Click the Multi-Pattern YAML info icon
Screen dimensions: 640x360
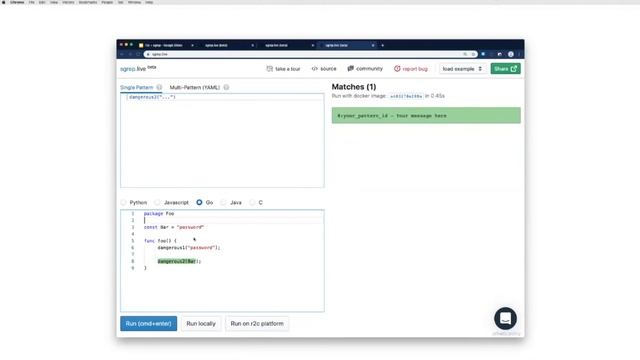coord(226,87)
